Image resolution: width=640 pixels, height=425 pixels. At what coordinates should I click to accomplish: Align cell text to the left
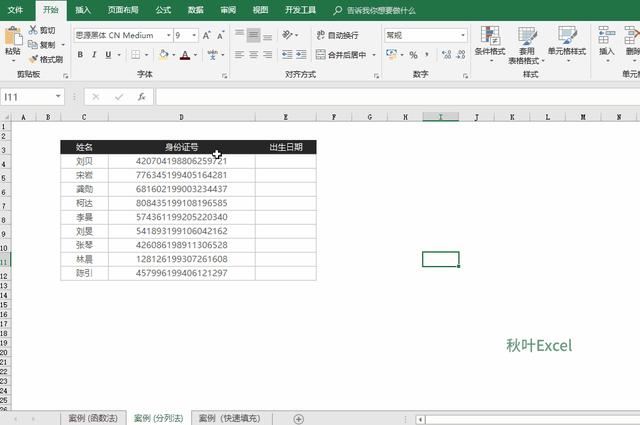(240, 54)
